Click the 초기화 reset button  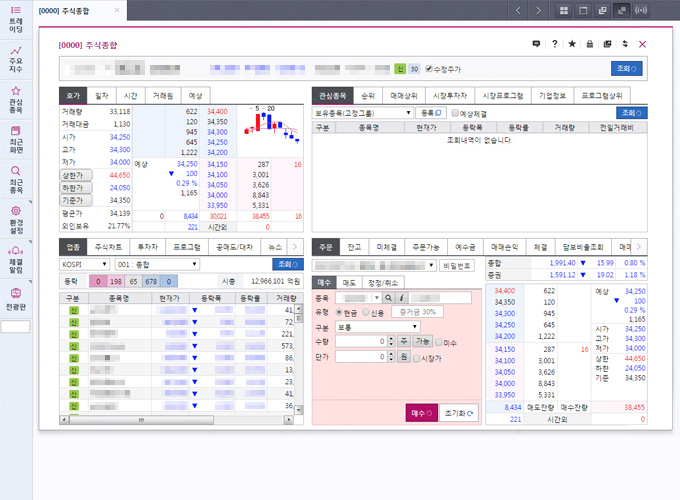[459, 413]
